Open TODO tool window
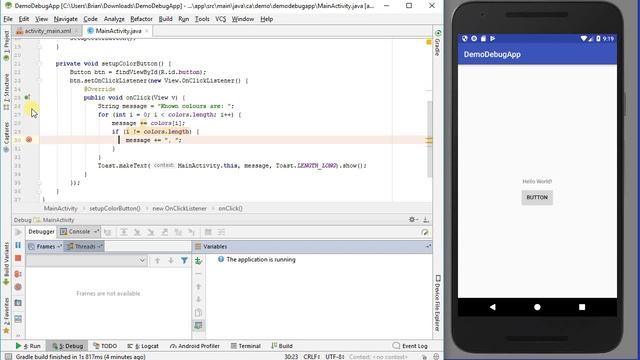The image size is (640, 360). click(x=105, y=346)
